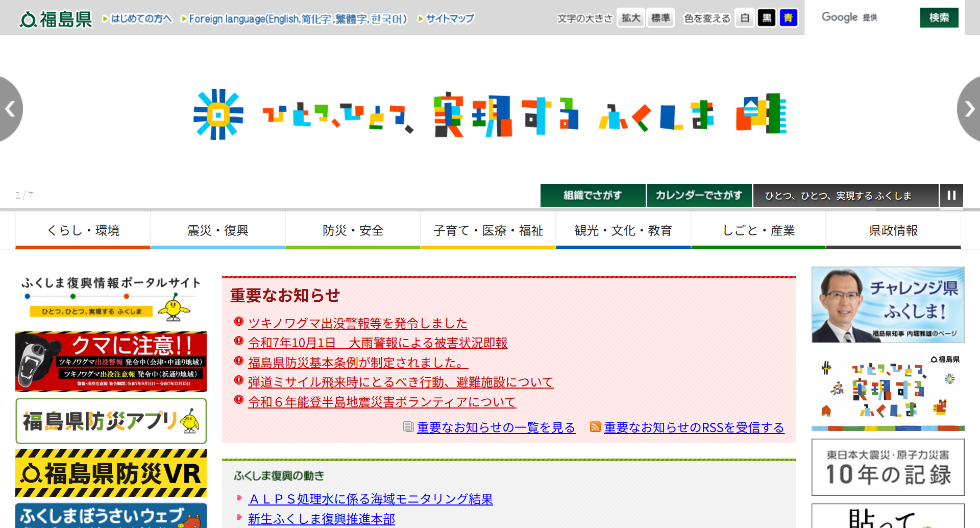Expand the 組織でさがす panel

(593, 195)
